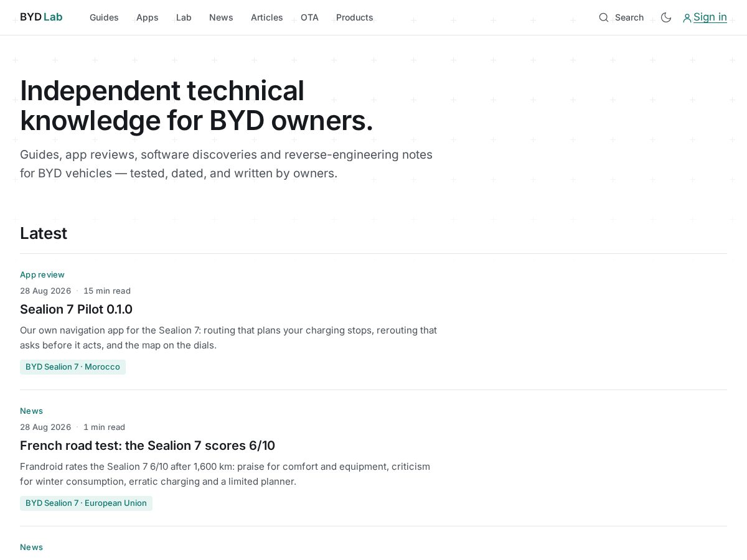Open News in the top navigation

221,17
